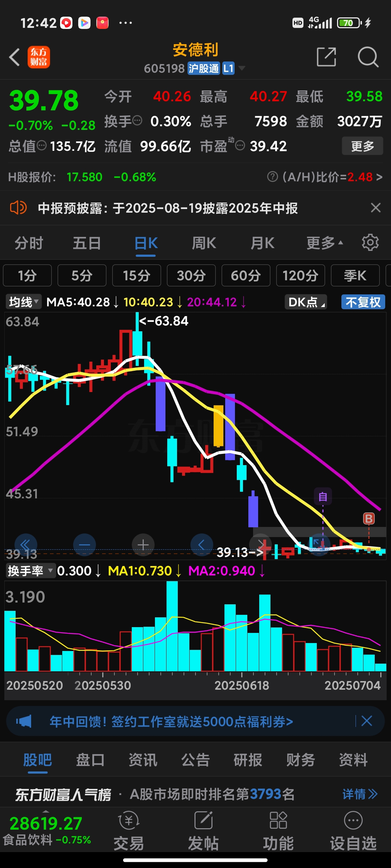Tap the MA5:40.28 value label

click(x=78, y=302)
